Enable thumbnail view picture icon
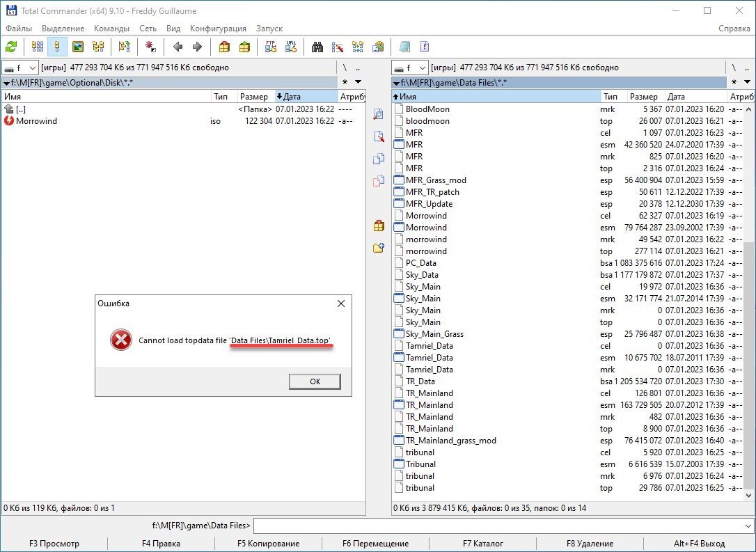The width and height of the screenshot is (756, 552). 78,47
